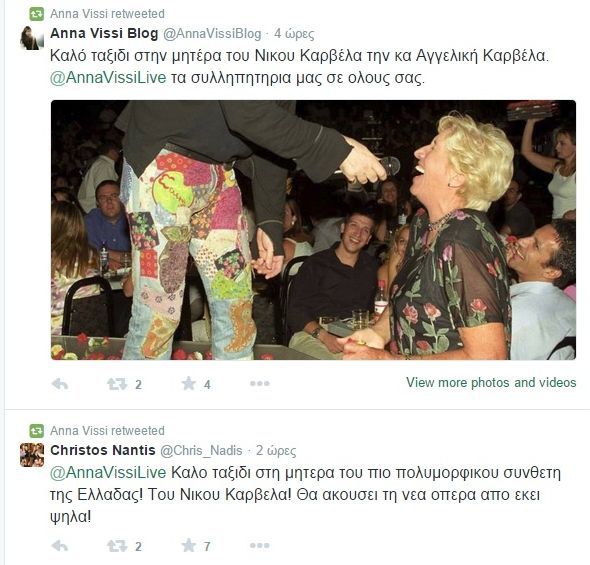Image resolution: width=590 pixels, height=565 pixels.
Task: Open the Christos Nantis display name
Action: click(103, 450)
